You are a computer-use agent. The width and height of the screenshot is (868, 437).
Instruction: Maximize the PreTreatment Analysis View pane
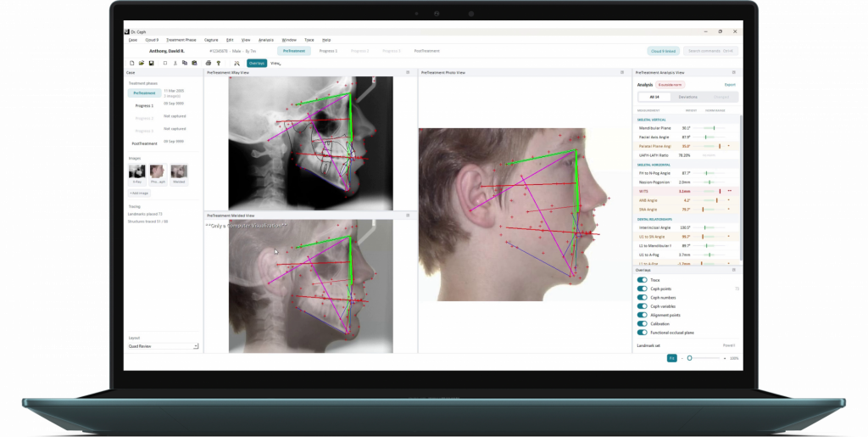coord(734,73)
